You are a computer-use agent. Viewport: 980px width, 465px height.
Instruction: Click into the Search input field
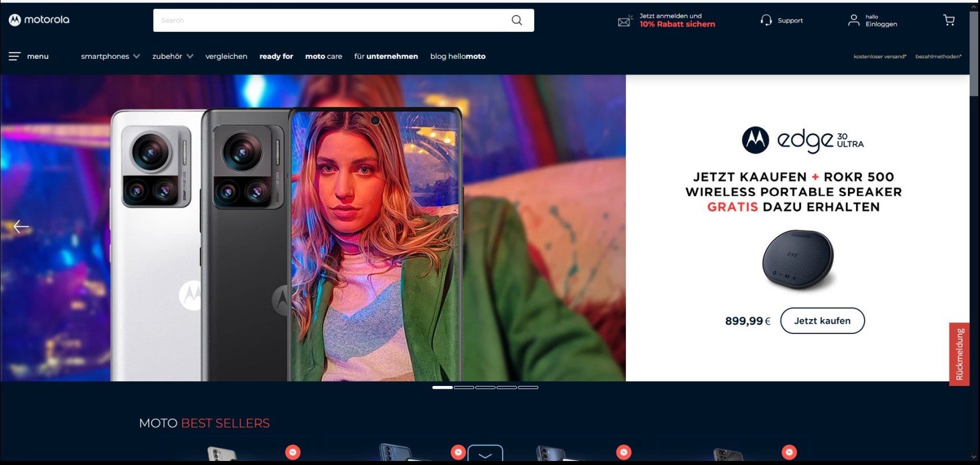coord(329,20)
